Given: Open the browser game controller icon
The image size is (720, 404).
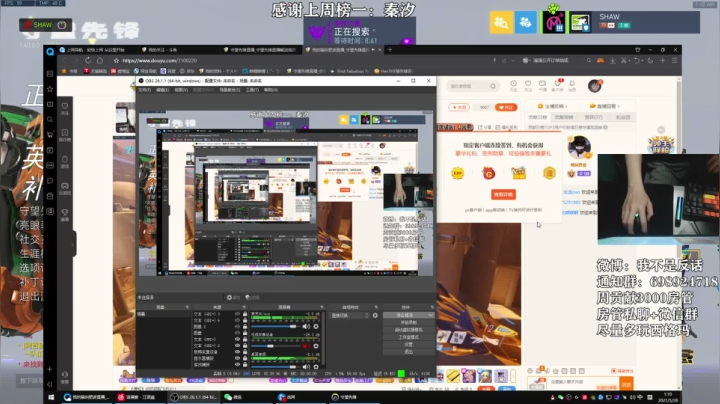Looking at the screenshot, I should [600, 60].
